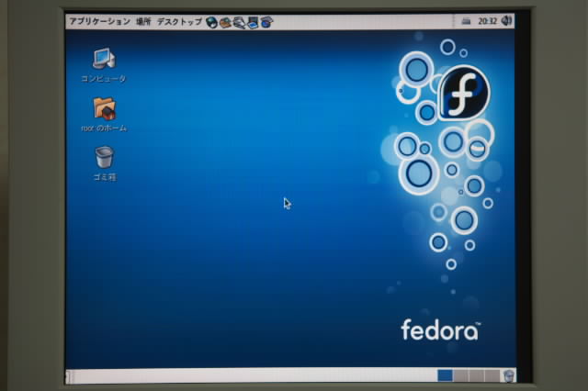This screenshot has width=588, height=391.
Task: Open the 場所 menu
Action: pyautogui.click(x=143, y=22)
